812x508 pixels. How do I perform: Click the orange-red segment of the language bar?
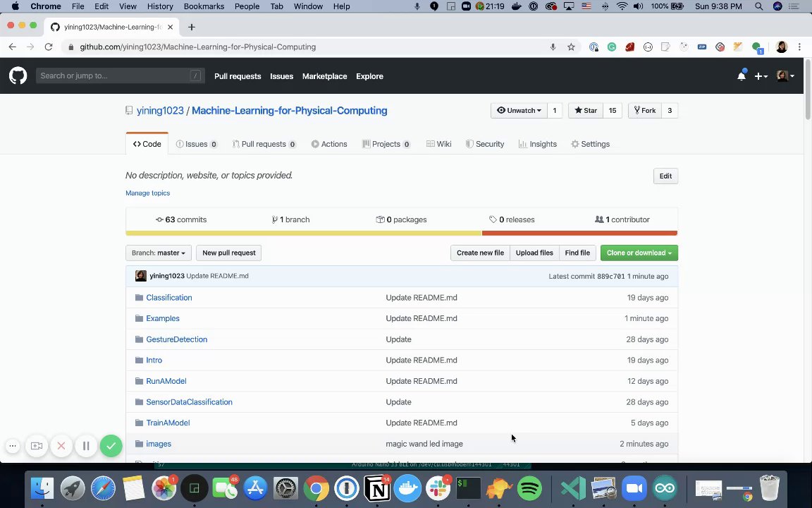click(x=579, y=234)
